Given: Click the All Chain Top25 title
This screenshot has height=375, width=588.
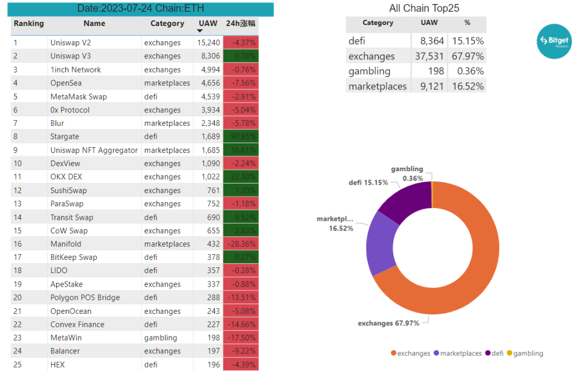Looking at the screenshot, I should 424,8.
